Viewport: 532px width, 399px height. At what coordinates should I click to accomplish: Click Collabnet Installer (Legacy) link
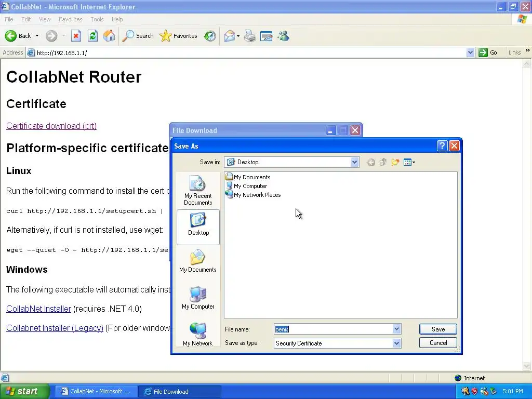pos(55,328)
